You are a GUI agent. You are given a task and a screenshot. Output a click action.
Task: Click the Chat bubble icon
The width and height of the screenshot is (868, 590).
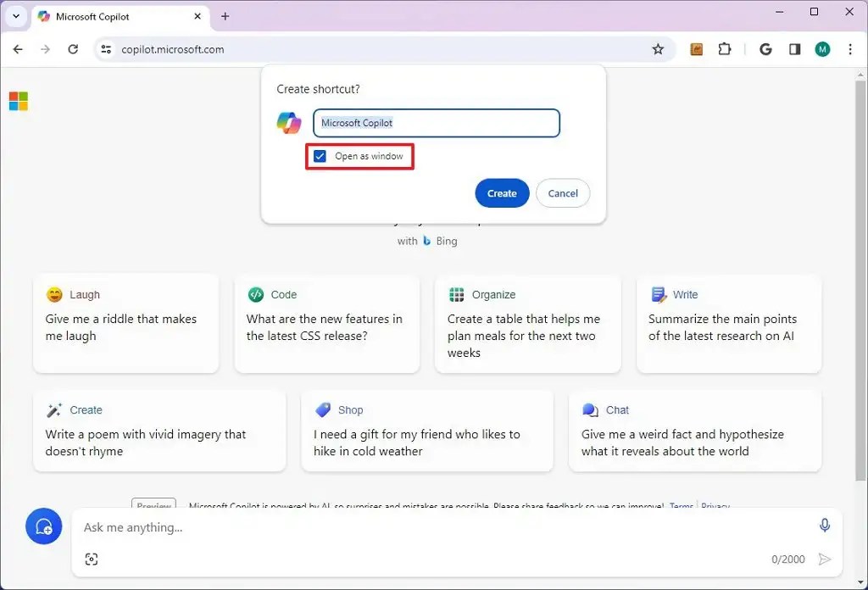click(591, 409)
